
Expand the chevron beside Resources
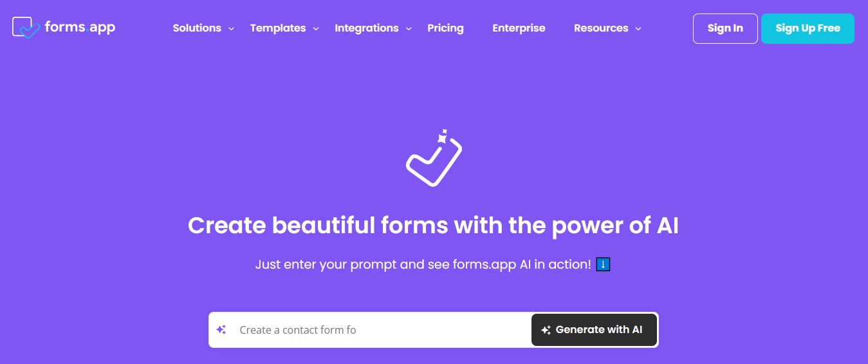pos(638,29)
